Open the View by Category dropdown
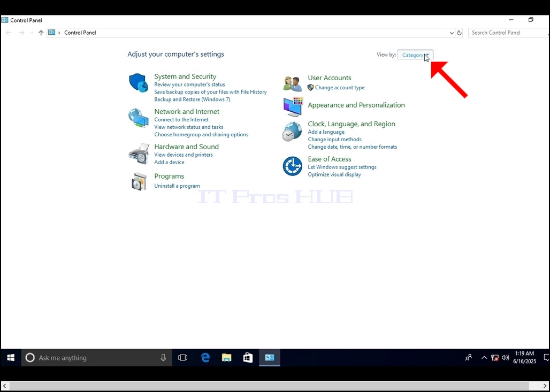The width and height of the screenshot is (550, 392). pos(415,55)
